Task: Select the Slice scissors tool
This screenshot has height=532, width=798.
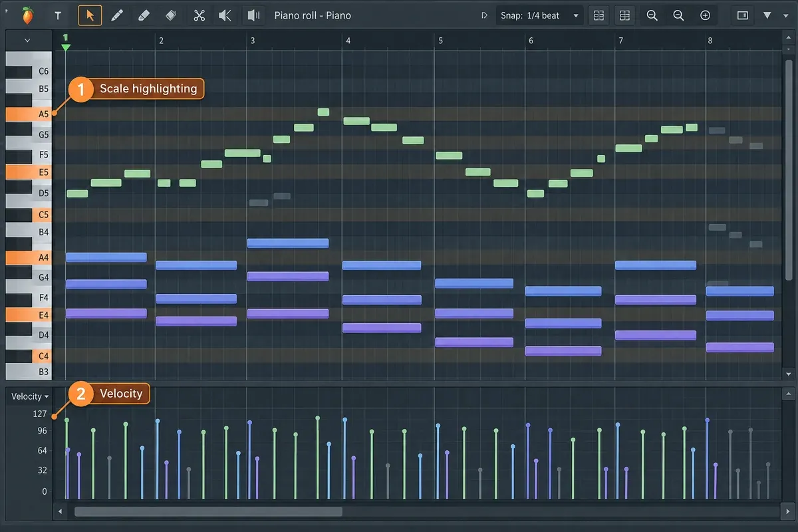Action: 199,15
